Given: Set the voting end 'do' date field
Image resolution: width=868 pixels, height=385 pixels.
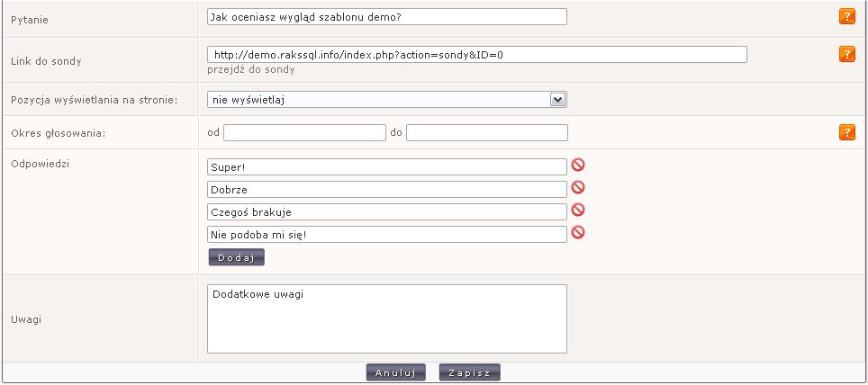Looking at the screenshot, I should pyautogui.click(x=486, y=133).
